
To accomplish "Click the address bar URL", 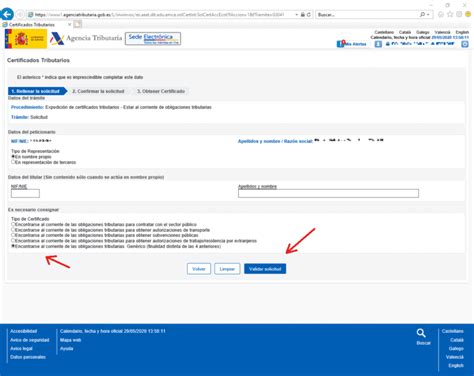I will pos(160,15).
